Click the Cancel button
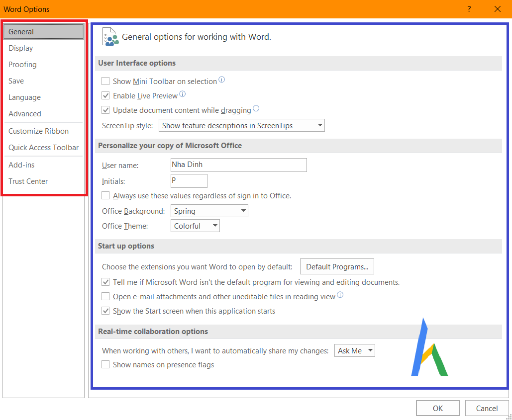Viewport: 512px width, 420px height. (487, 408)
